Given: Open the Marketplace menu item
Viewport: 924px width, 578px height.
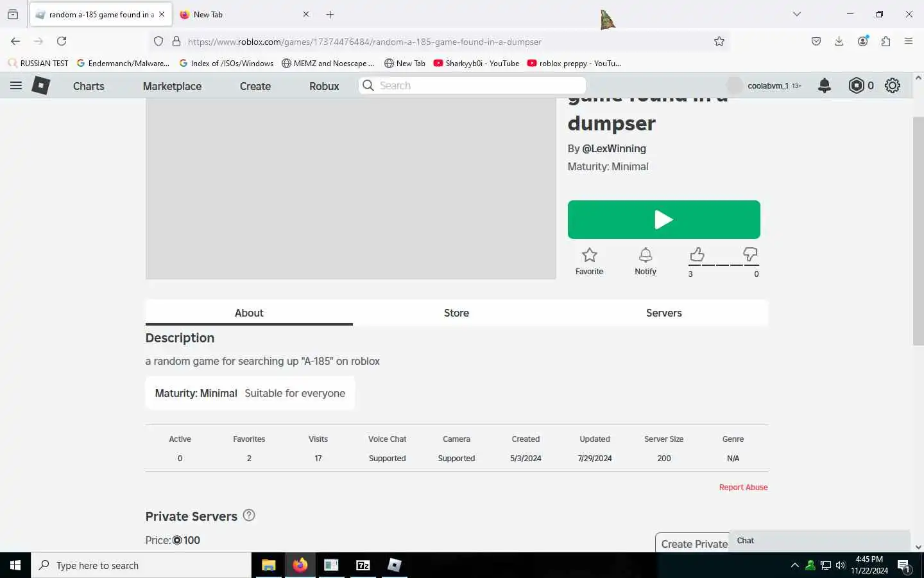Looking at the screenshot, I should 172,86.
